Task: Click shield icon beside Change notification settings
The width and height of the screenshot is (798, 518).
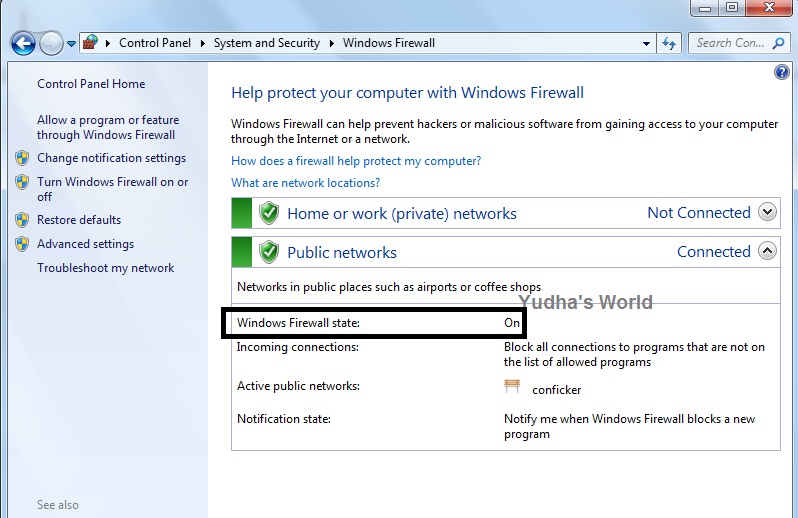Action: coord(22,158)
